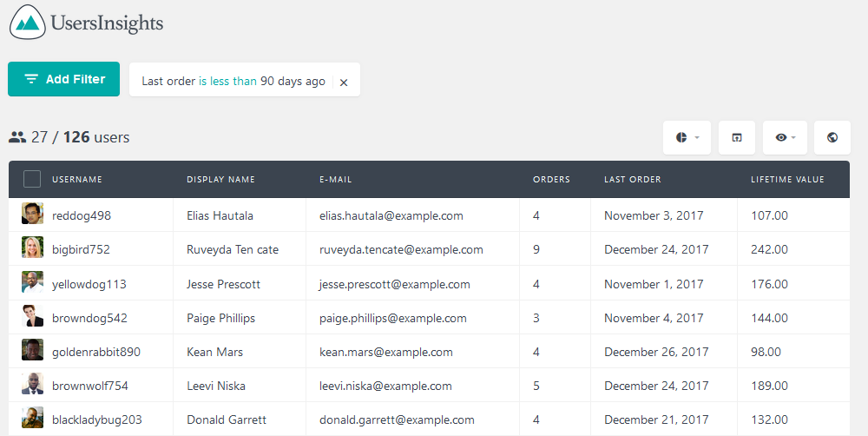Click the users group icon beside count
Screen dimensions: 868x436
[x=17, y=137]
